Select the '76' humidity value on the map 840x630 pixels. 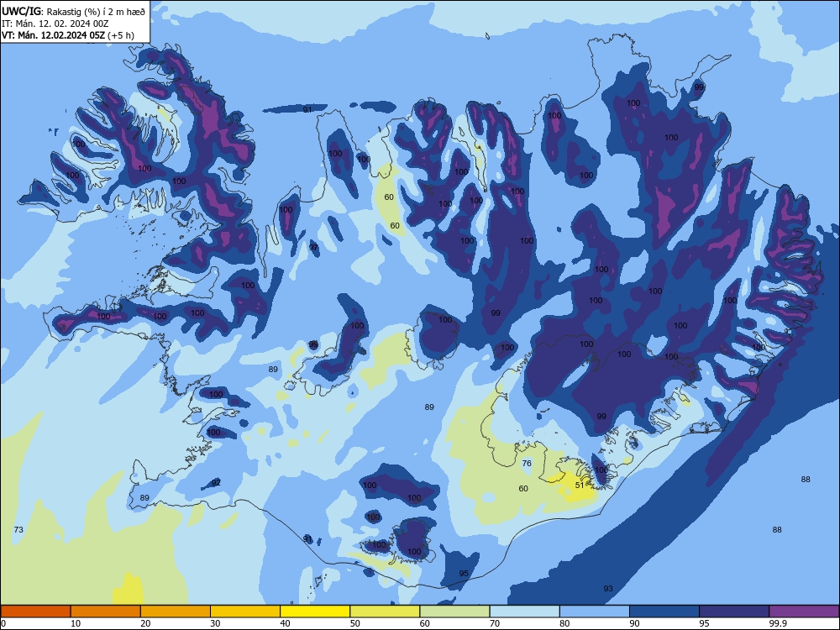527,464
